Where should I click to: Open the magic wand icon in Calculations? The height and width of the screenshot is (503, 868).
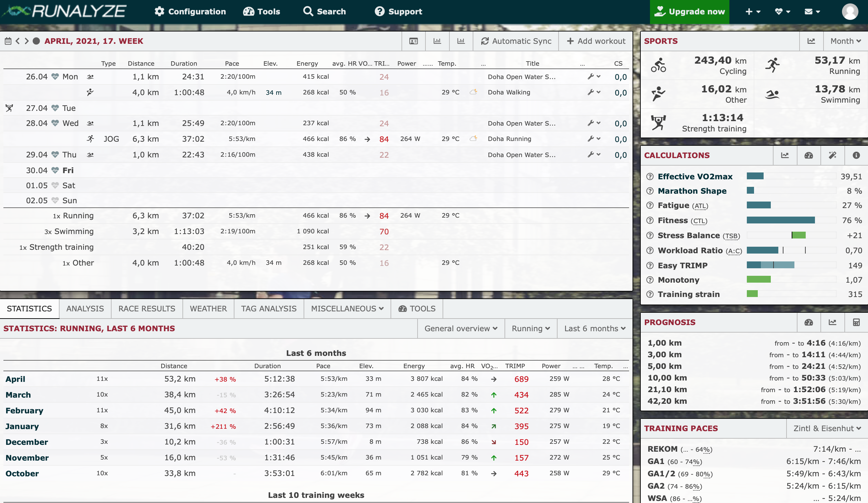pos(832,155)
